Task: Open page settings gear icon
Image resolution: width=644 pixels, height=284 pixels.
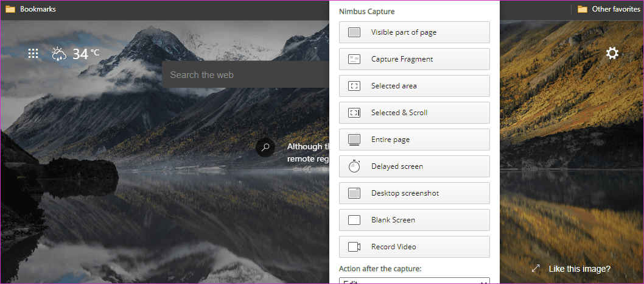Action: pyautogui.click(x=612, y=53)
